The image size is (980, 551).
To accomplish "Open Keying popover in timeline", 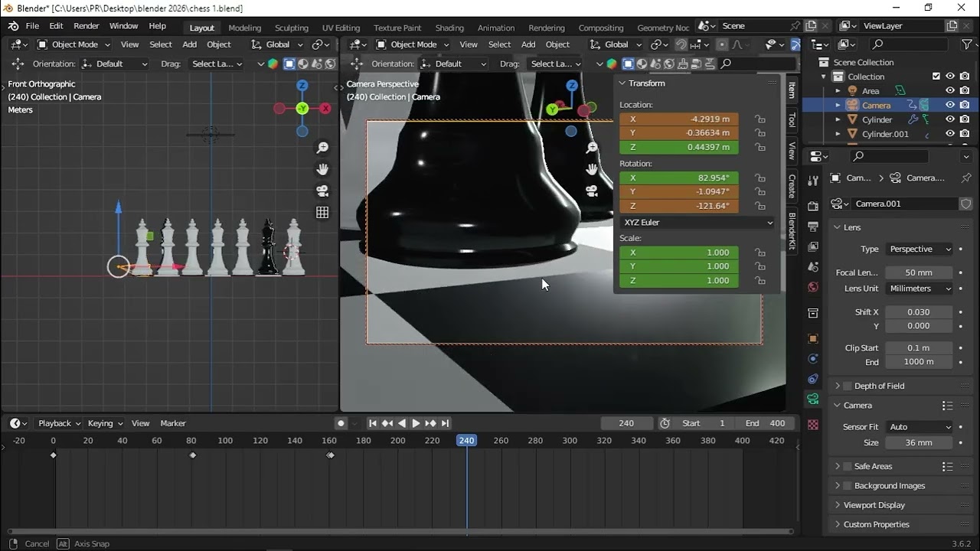I will [105, 423].
